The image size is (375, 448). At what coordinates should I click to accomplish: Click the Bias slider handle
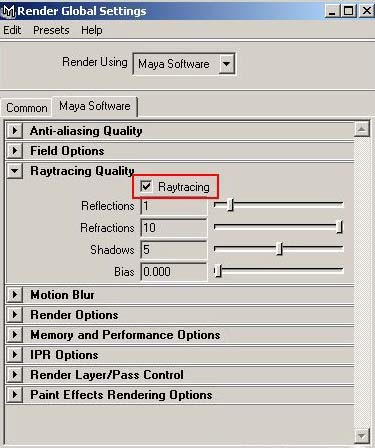coord(218,270)
